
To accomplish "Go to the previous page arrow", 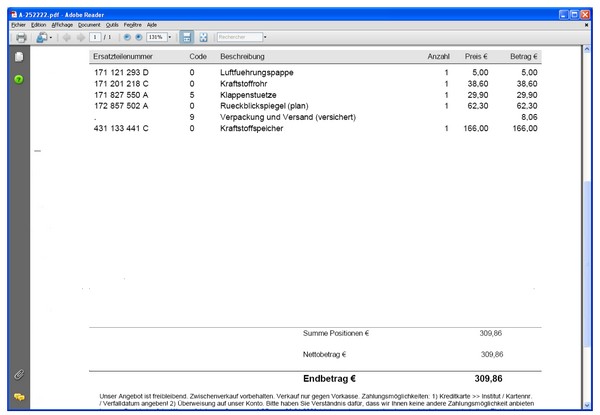I will click(x=67, y=37).
